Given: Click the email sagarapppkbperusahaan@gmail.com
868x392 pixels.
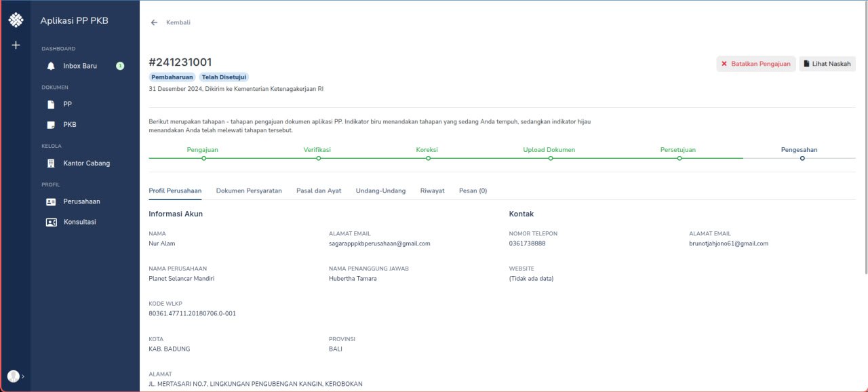Looking at the screenshot, I should click(x=379, y=243).
